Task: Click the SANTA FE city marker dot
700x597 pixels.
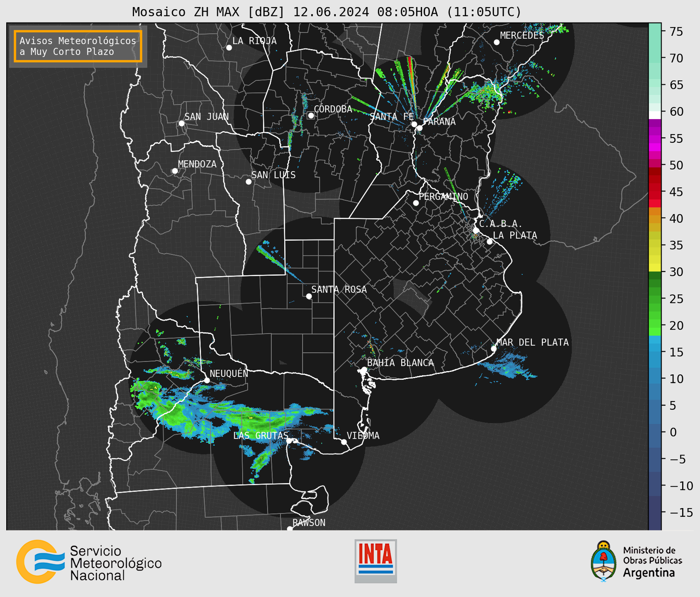Action: point(414,124)
